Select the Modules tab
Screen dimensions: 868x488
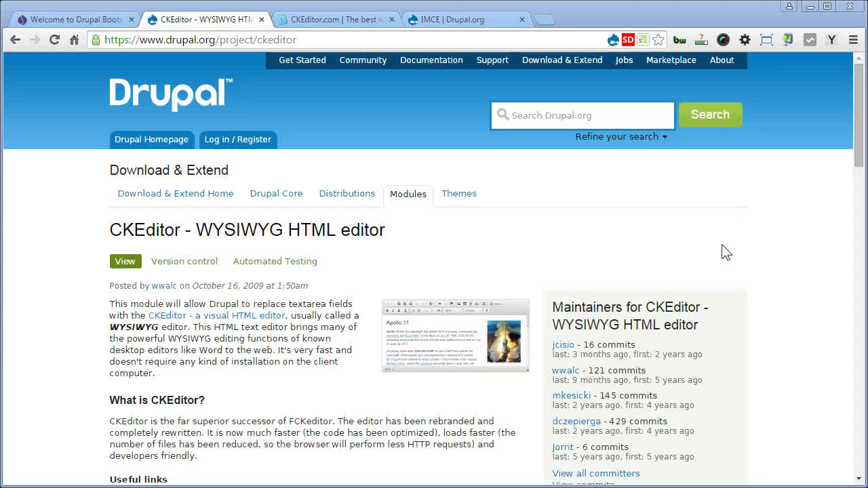tap(408, 195)
